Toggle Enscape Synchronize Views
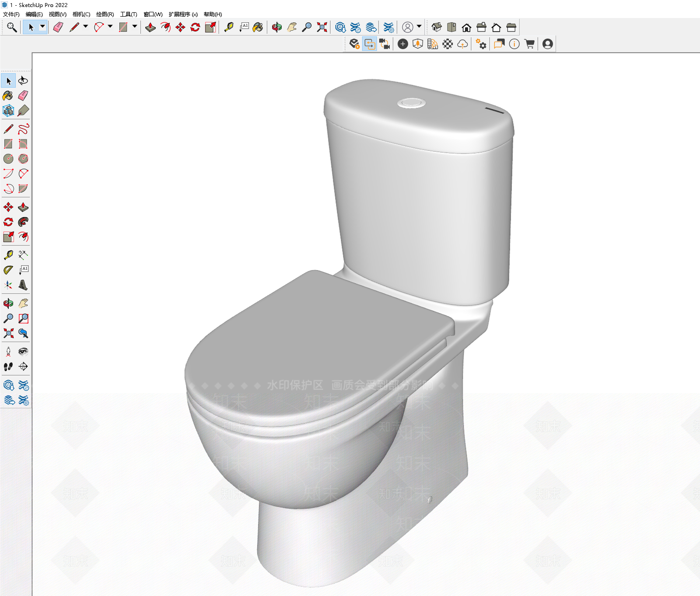This screenshot has height=596, width=700. coord(385,44)
